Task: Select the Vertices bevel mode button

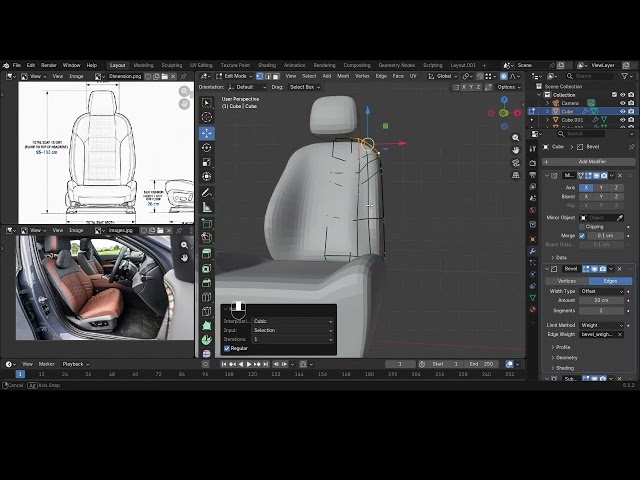Action: tap(567, 281)
